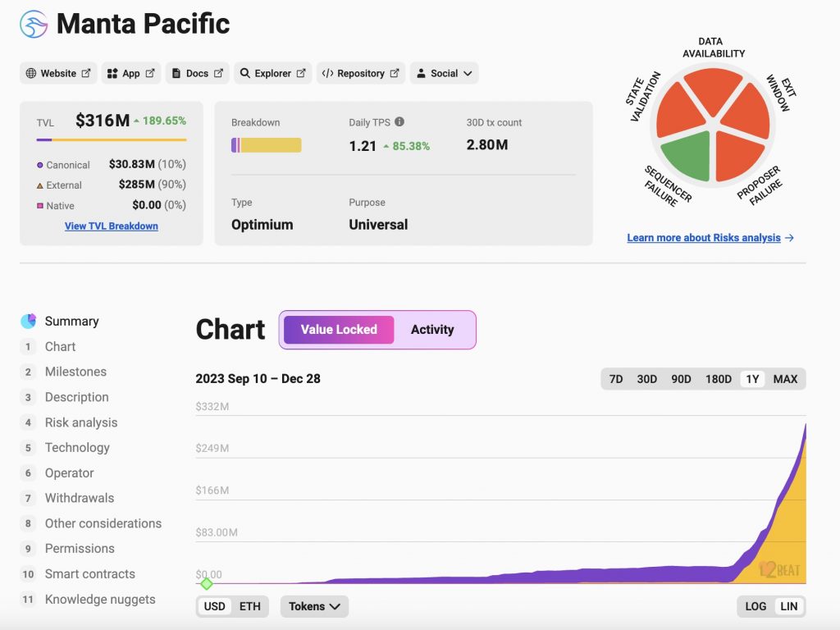
Task: Set chart range to 1Y
Action: click(753, 379)
